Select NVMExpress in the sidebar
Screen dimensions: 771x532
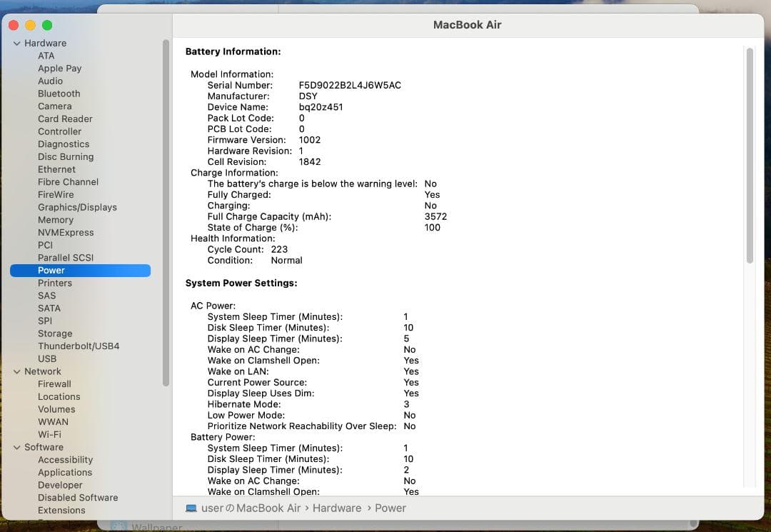pos(66,233)
